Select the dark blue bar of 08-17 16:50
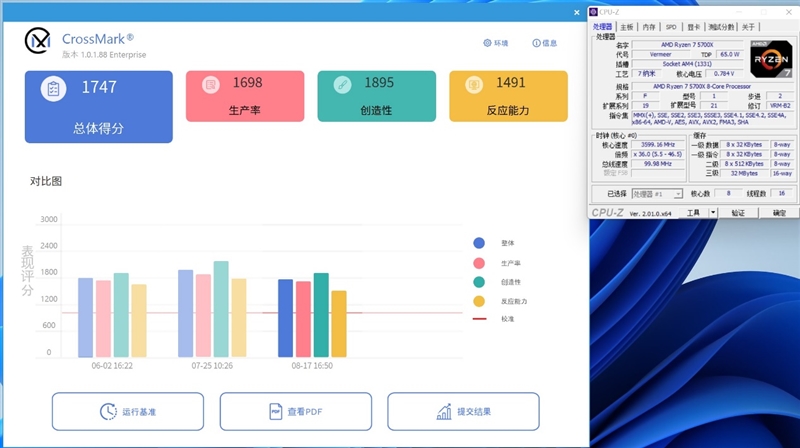The image size is (800, 448). [285, 318]
